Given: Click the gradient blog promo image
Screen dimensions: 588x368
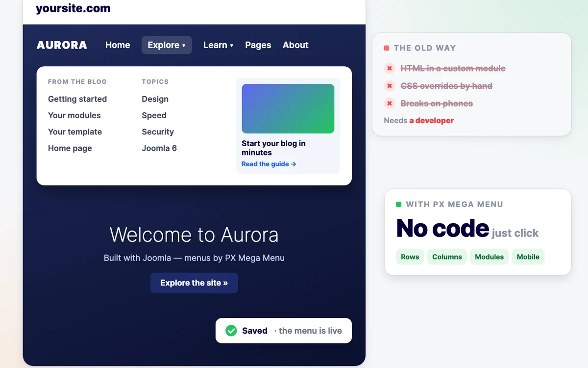Looking at the screenshot, I should 288,109.
